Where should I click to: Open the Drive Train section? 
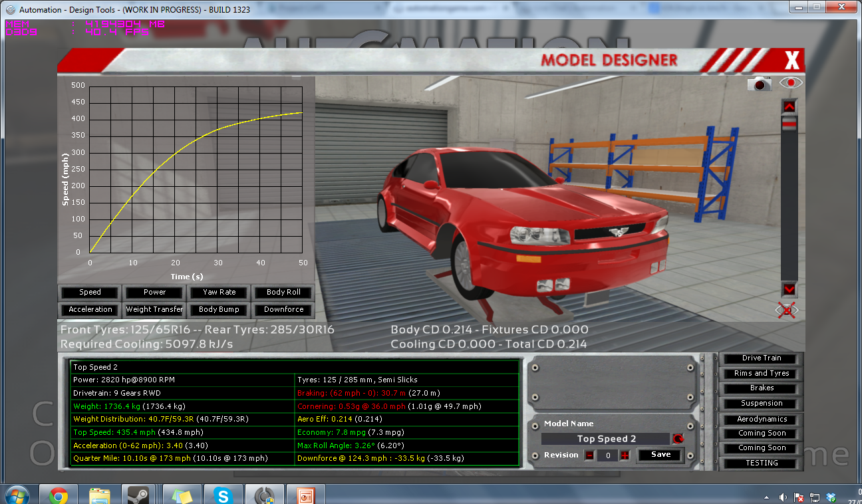[x=762, y=358]
